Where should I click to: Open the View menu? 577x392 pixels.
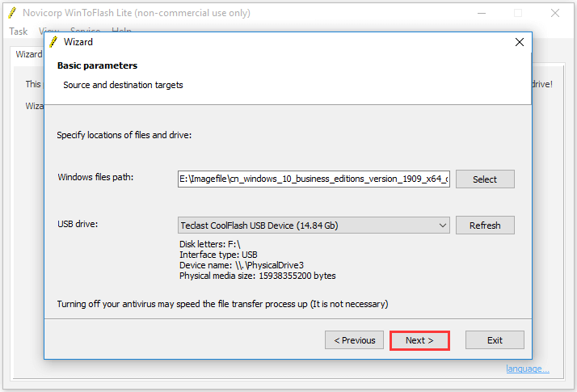click(x=48, y=29)
